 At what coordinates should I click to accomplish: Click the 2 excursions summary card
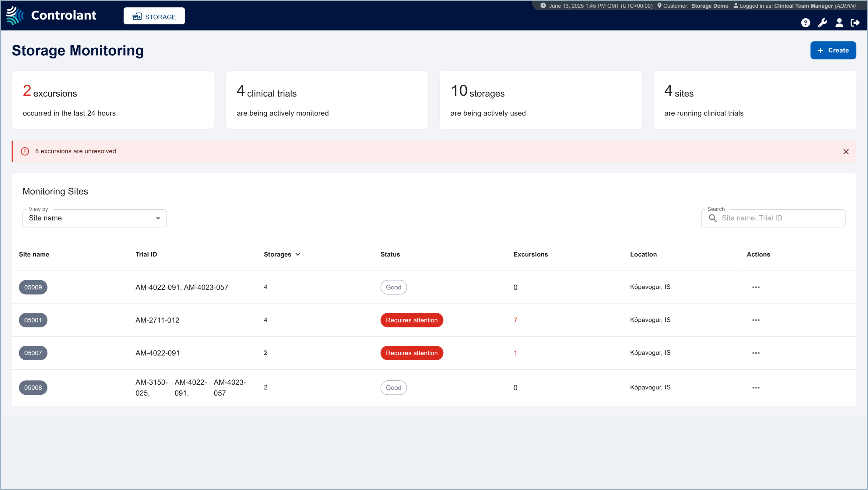113,100
